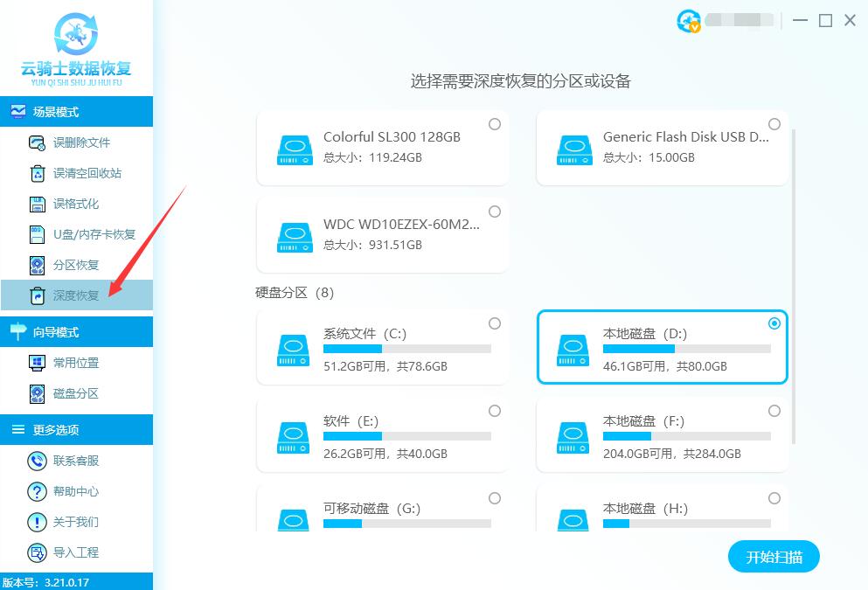
Task: Click the 常用位置 monitor icon
Action: (37, 363)
